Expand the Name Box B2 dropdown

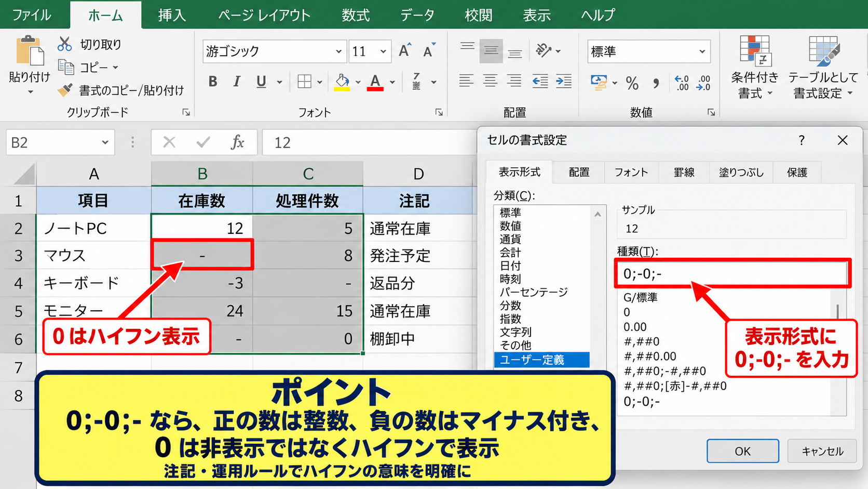(105, 142)
